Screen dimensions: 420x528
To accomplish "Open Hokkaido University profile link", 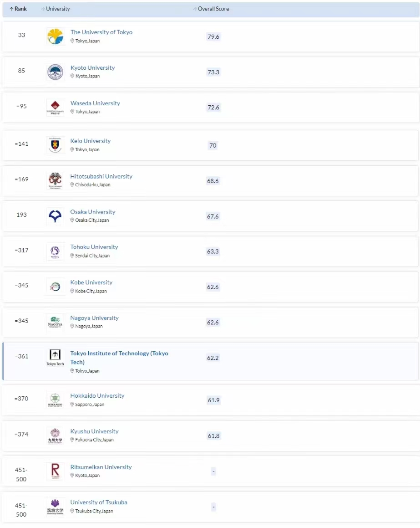I will pos(97,396).
